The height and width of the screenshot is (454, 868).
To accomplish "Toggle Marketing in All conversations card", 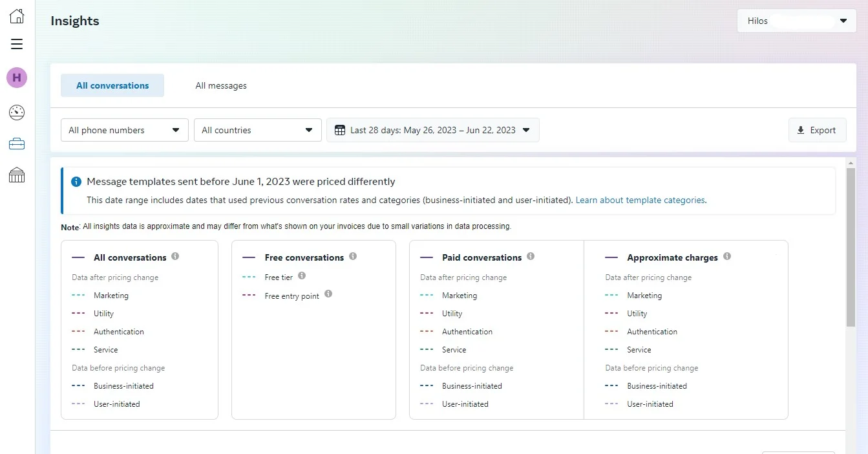I will pos(100,296).
